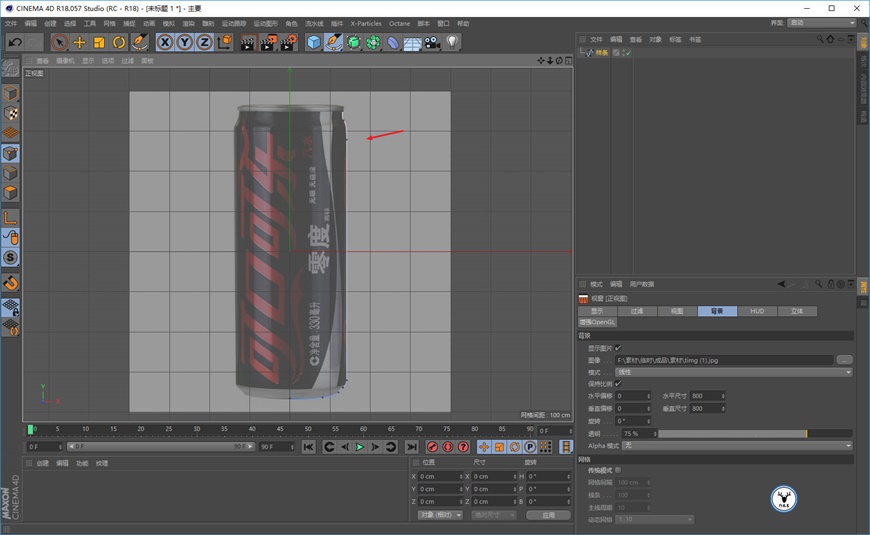The height and width of the screenshot is (535, 870).
Task: Open the 材质 manager 创建 menu
Action: [43, 463]
